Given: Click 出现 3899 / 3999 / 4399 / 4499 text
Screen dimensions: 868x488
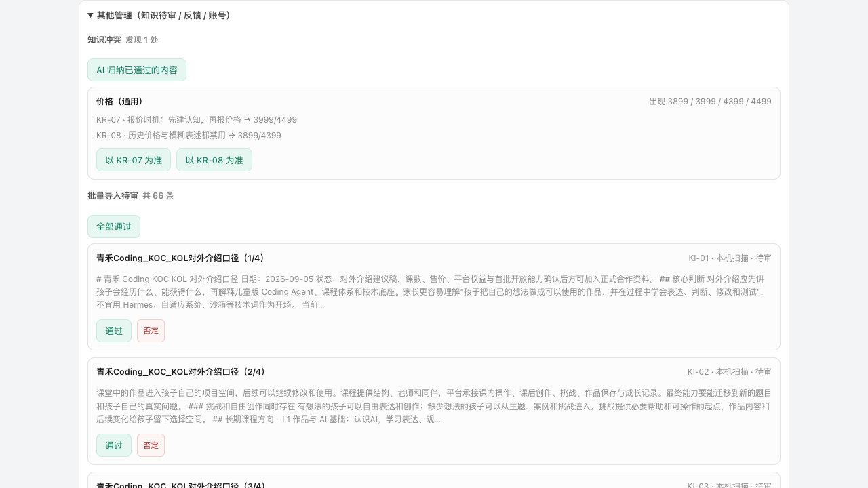Looking at the screenshot, I should [710, 102].
